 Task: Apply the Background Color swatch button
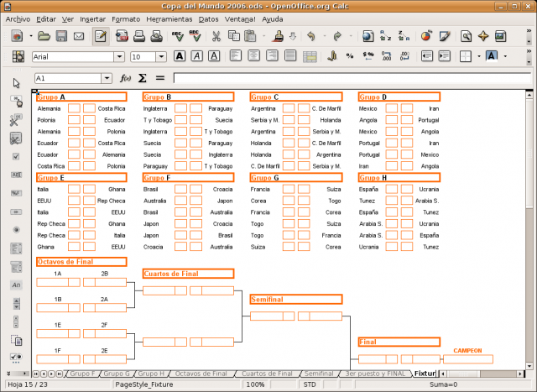click(x=492, y=56)
